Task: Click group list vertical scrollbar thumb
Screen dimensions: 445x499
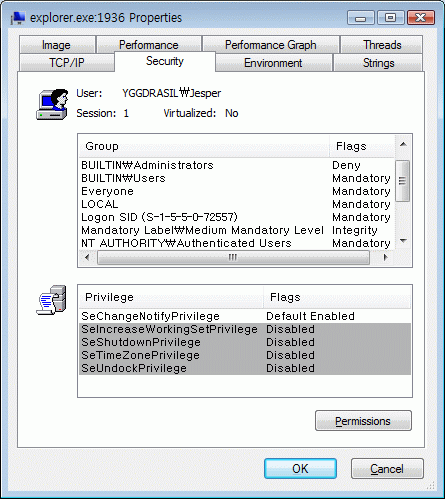Action: tap(403, 181)
